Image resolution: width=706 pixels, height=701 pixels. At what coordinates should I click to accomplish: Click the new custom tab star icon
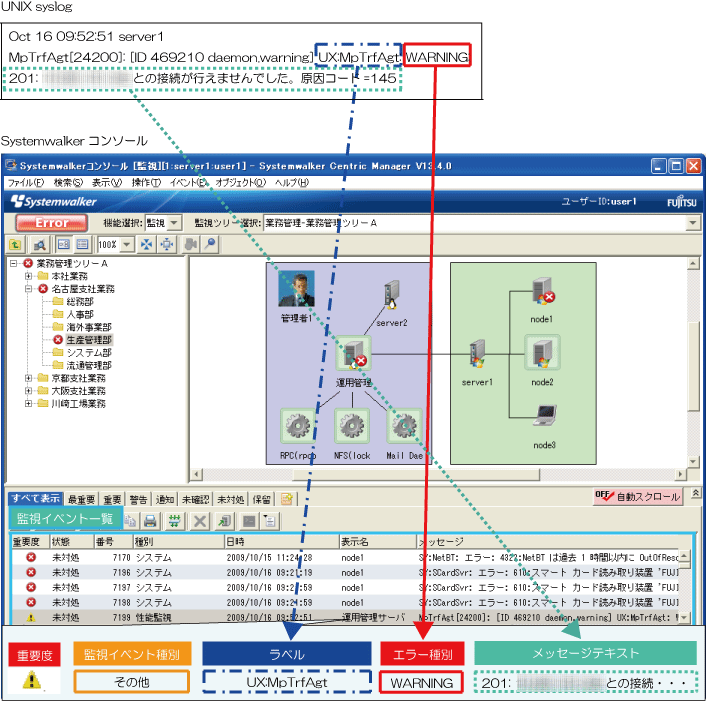287,498
